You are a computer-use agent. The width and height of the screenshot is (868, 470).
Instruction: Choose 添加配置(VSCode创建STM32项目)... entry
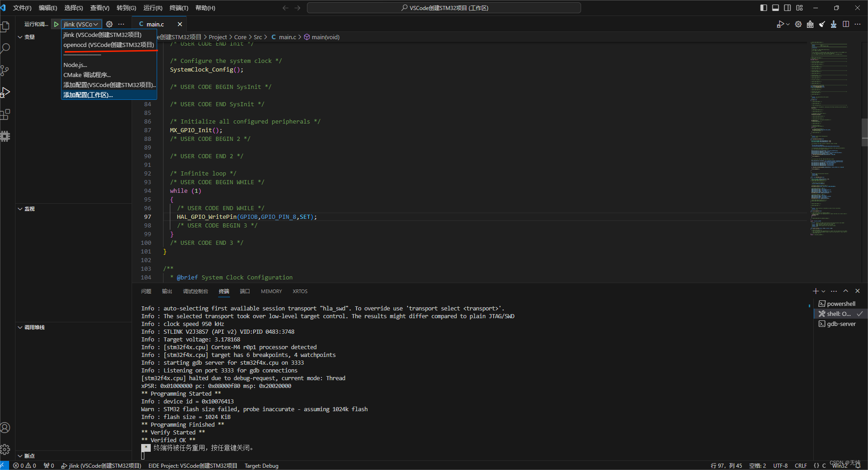109,85
